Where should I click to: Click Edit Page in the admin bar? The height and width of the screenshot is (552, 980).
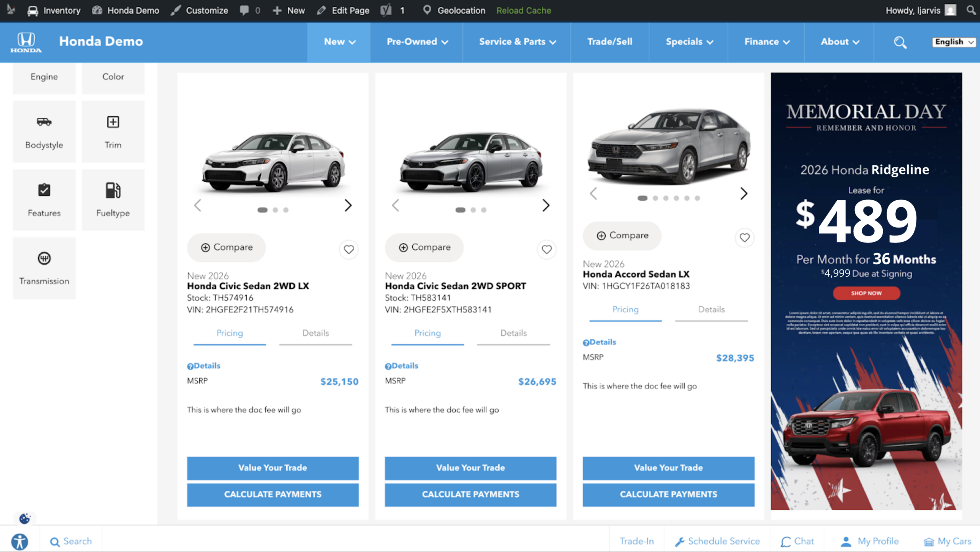point(343,10)
